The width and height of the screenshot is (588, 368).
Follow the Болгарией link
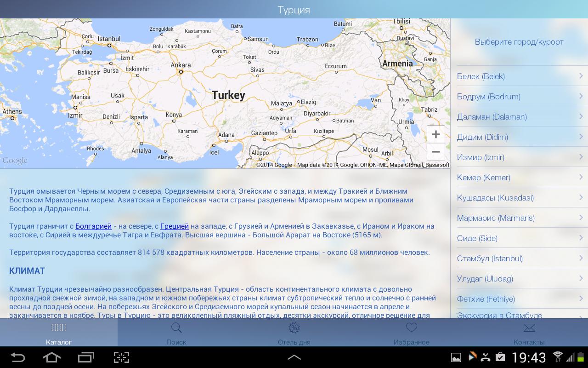(93, 226)
